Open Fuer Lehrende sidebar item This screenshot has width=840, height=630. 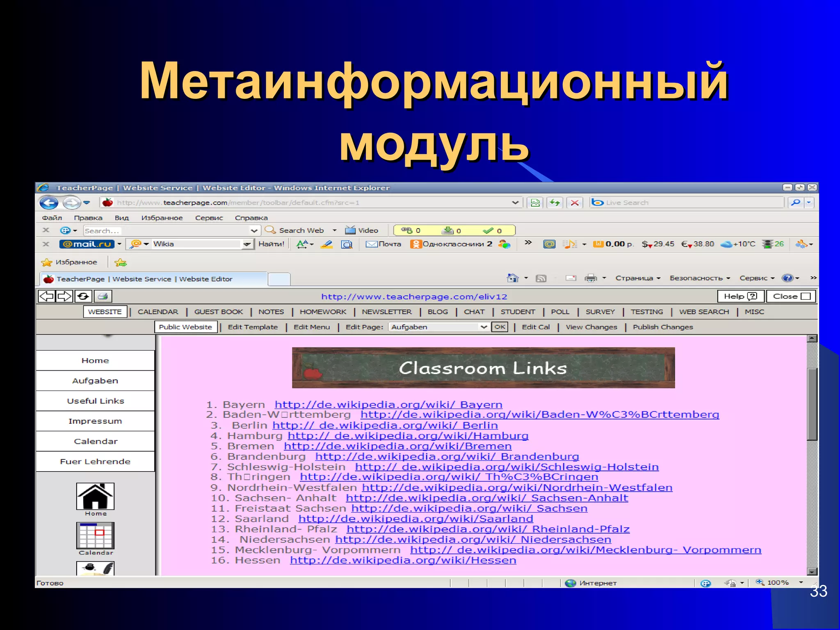coord(95,461)
